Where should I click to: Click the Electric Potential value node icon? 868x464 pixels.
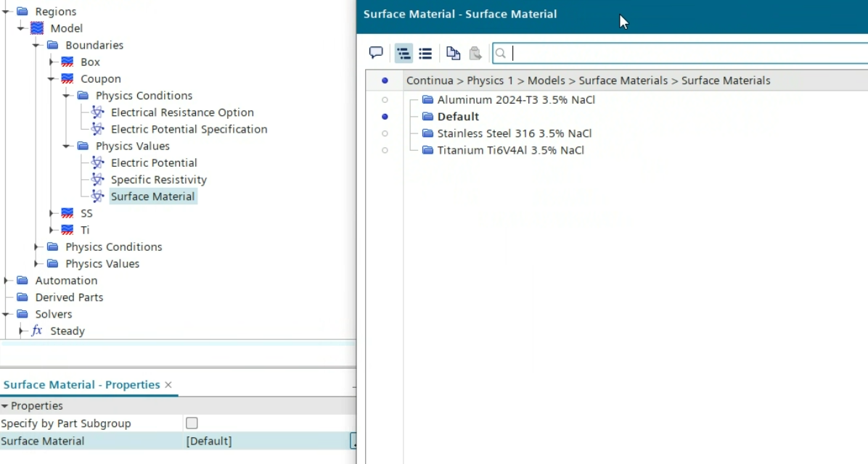(x=98, y=162)
